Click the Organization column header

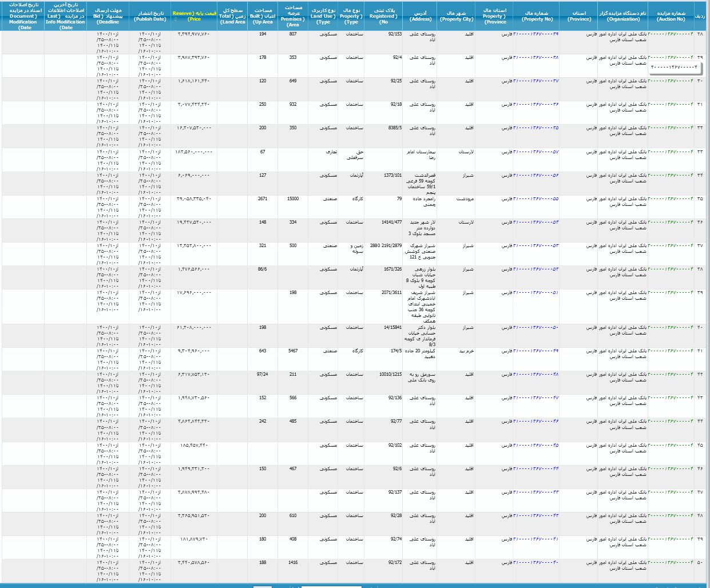coord(622,16)
